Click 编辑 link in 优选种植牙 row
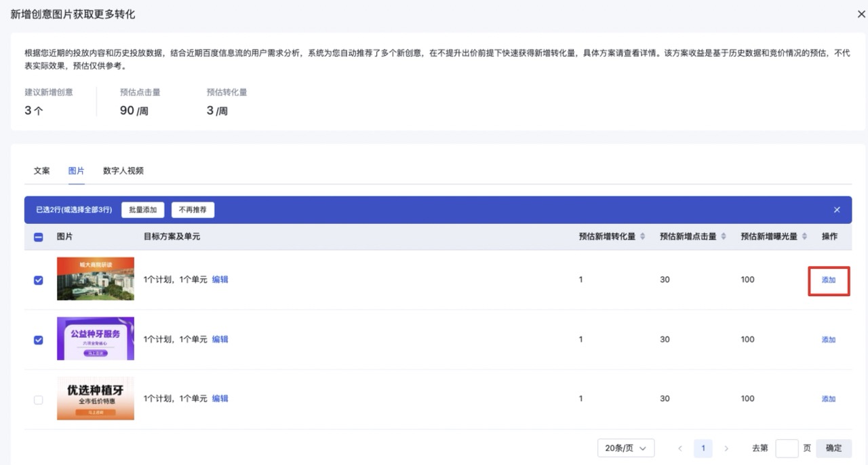The image size is (868, 465). click(220, 398)
